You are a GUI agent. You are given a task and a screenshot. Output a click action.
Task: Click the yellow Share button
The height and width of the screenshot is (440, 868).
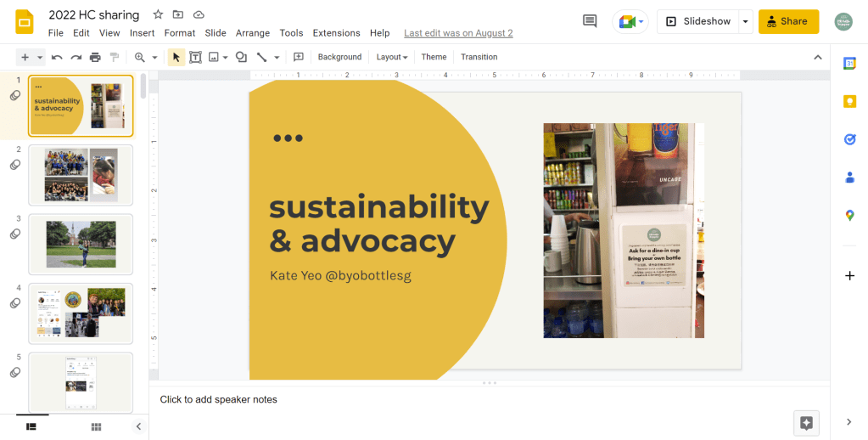(x=788, y=21)
